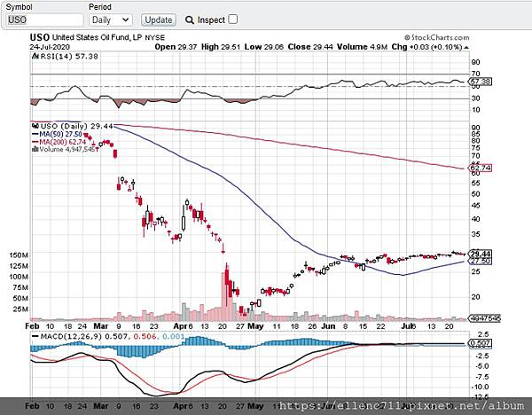Screen dimensions: 532x415
Task: Click the 0.507 MACD value tag
Action: pos(480,343)
